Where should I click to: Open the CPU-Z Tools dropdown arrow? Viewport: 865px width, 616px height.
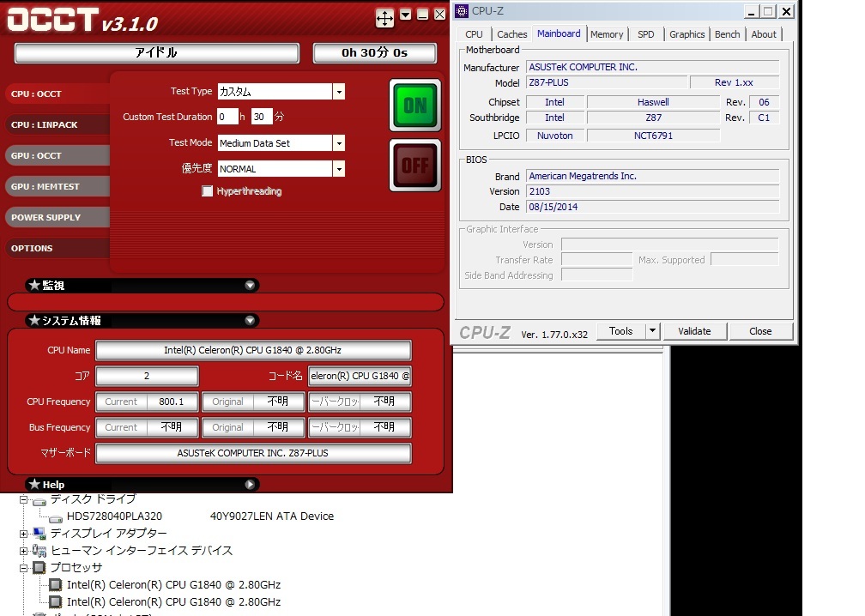click(652, 331)
